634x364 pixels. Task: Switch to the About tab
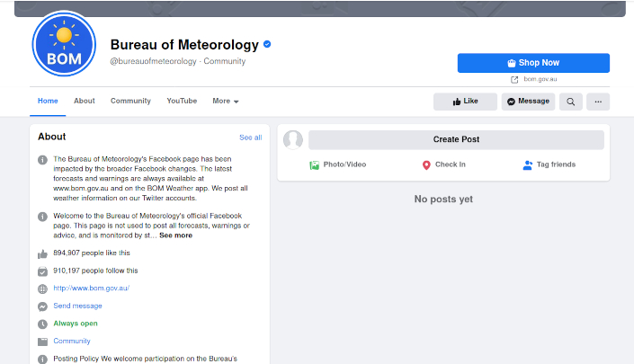pos(85,101)
